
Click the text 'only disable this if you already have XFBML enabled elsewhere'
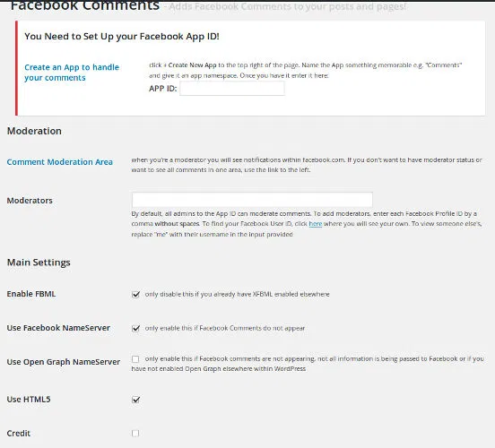237,294
